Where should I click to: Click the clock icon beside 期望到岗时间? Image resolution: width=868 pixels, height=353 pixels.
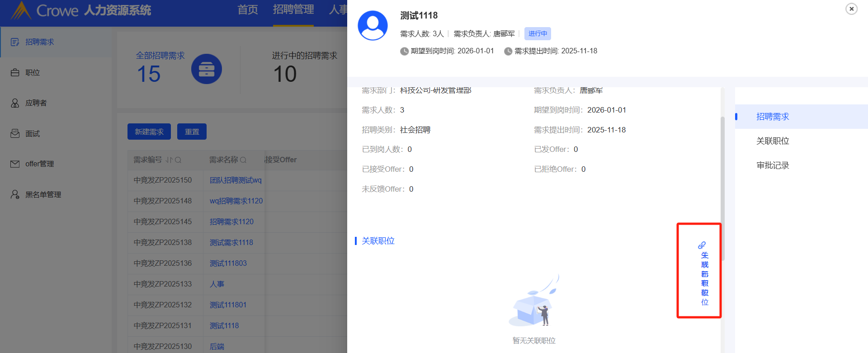click(x=404, y=52)
